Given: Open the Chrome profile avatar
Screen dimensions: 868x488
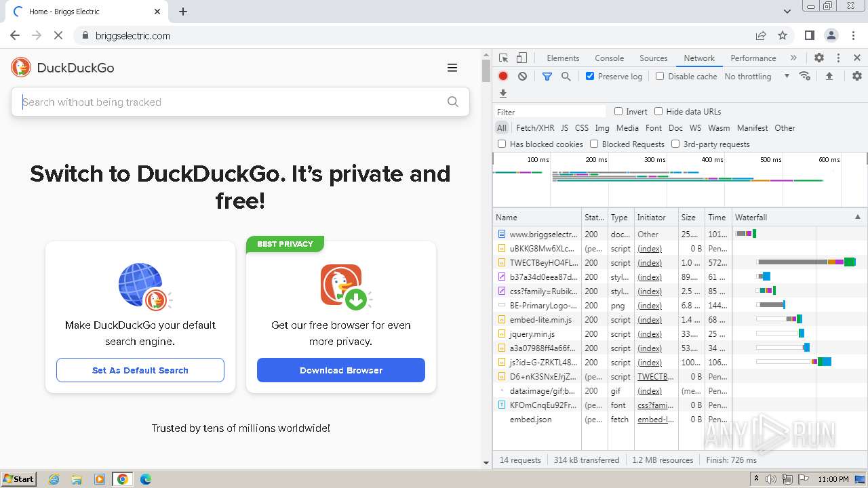Looking at the screenshot, I should (x=831, y=36).
